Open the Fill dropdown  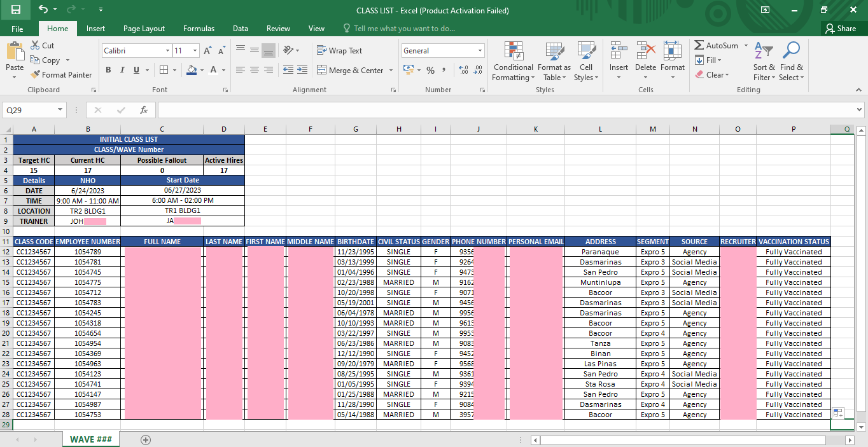pyautogui.click(x=708, y=60)
